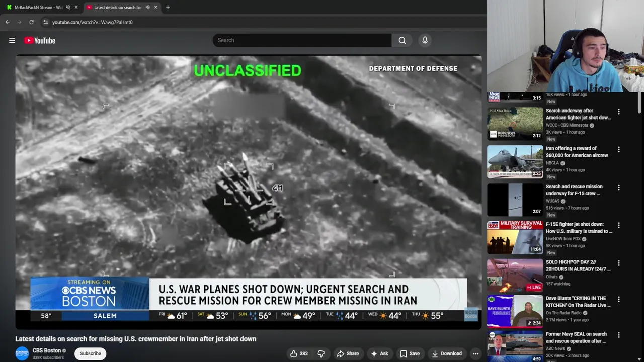Screen dimensions: 644x362
Task: Open the Former Navy SEAL video thumbnail
Action: [x=515, y=347]
